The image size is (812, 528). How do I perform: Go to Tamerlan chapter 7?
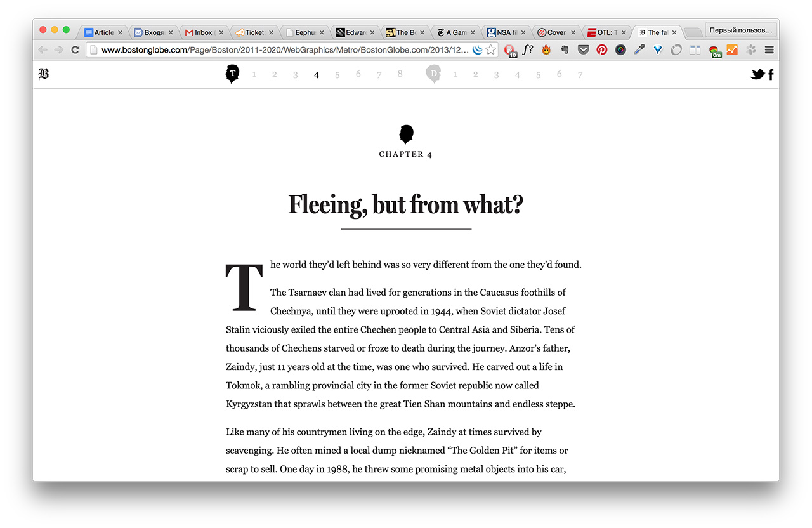(x=379, y=75)
